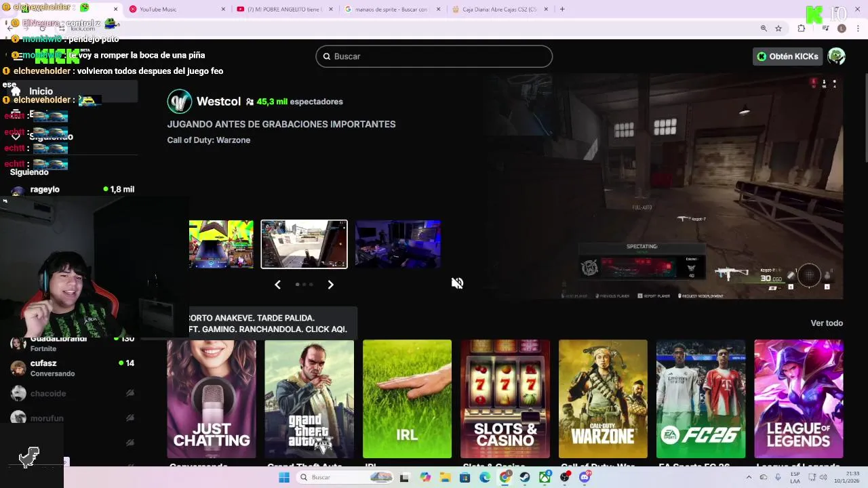Image resolution: width=868 pixels, height=488 pixels.
Task: Expand the hidden system tray icons chevron
Action: click(749, 477)
